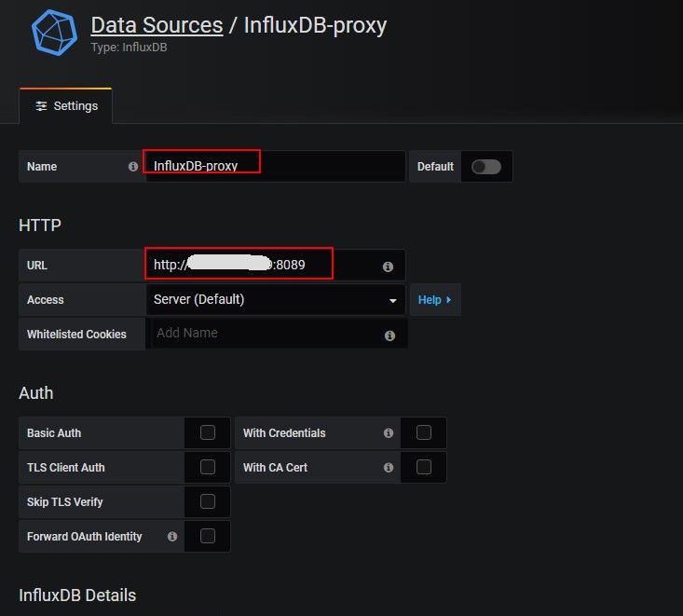Click the 'Type: InfluxDB' subtitle text
683x616 pixels.
point(129,47)
